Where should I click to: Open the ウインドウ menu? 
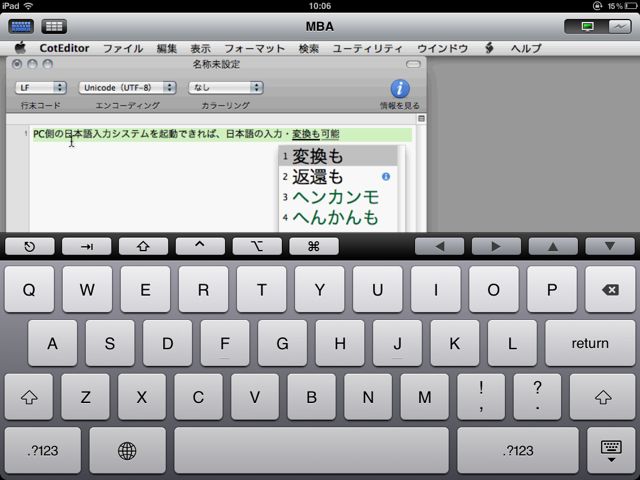coord(442,49)
